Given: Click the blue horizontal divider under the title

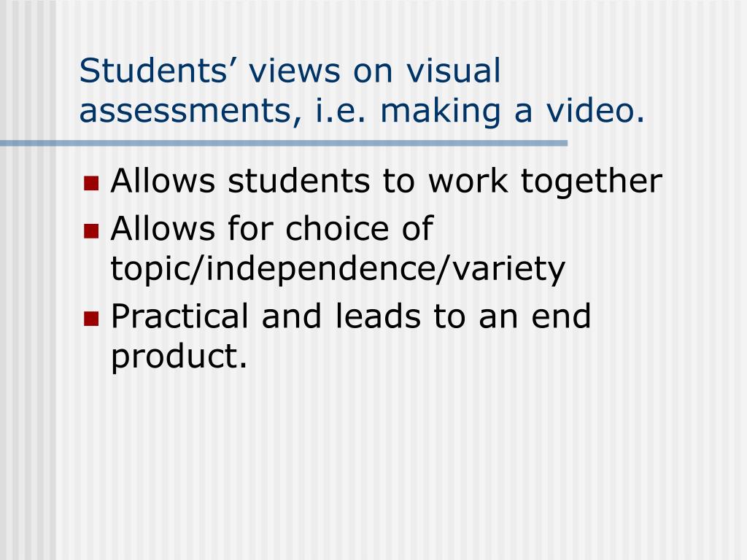Looking at the screenshot, I should point(284,143).
